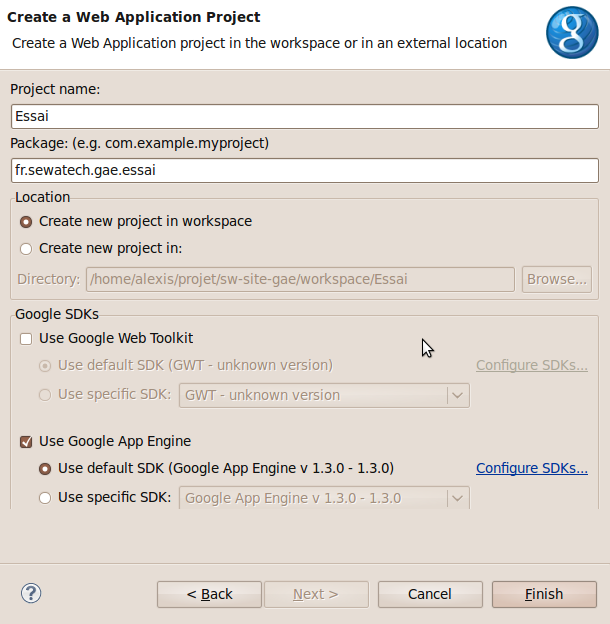Viewport: 610px width, 624px height.
Task: Click the Browse... directory button
Action: tap(557, 279)
